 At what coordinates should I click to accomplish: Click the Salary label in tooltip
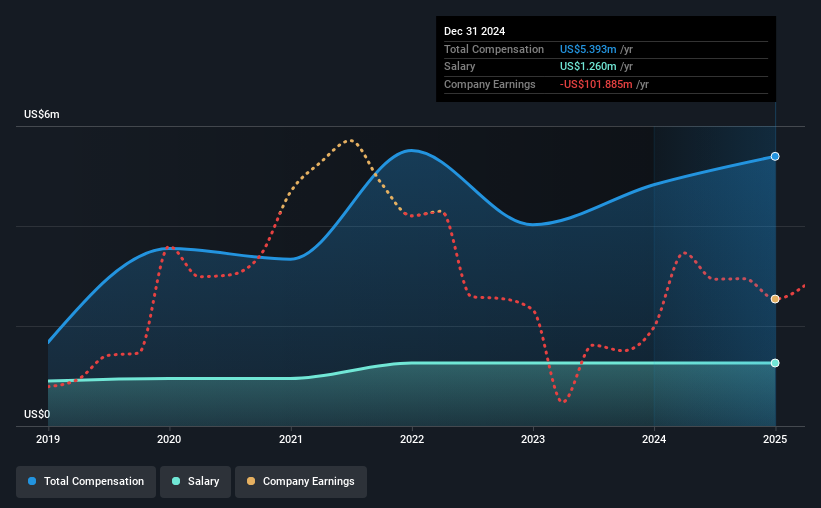(x=460, y=67)
